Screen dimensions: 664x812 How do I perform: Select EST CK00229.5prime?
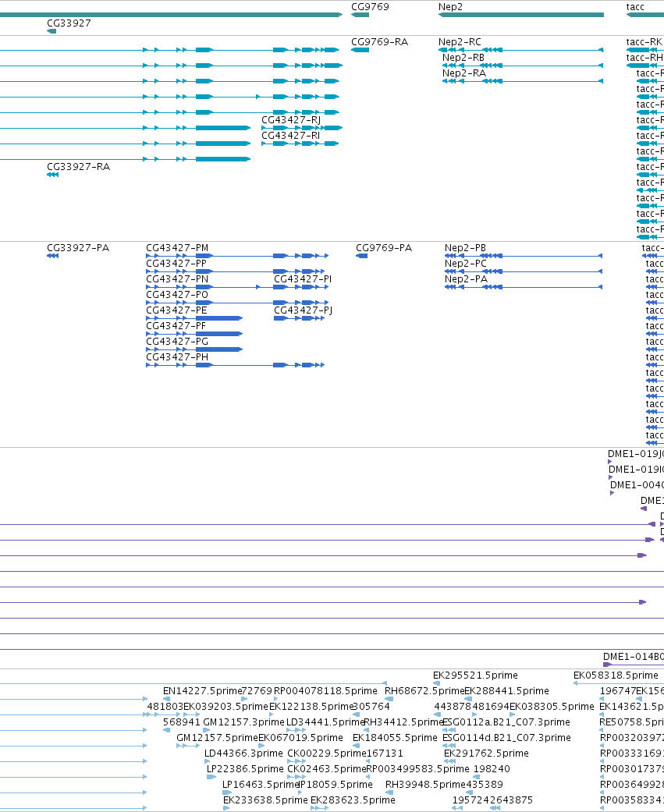328,753
